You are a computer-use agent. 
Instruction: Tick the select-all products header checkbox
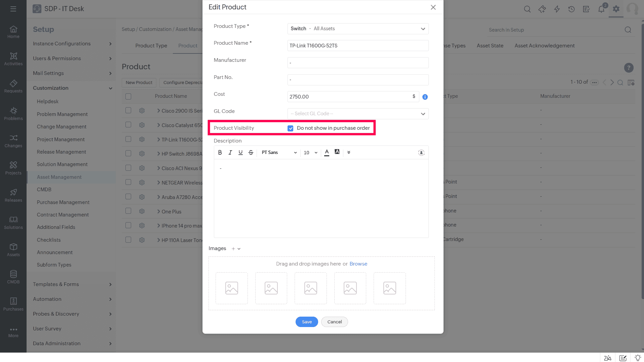(128, 96)
